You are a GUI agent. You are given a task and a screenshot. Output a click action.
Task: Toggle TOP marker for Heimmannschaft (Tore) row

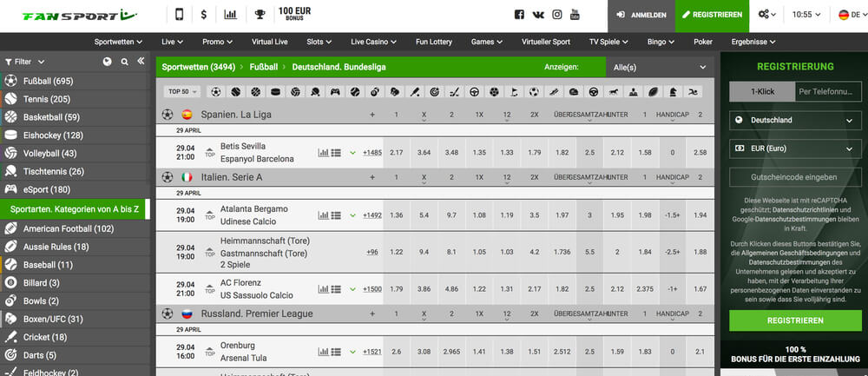point(209,252)
